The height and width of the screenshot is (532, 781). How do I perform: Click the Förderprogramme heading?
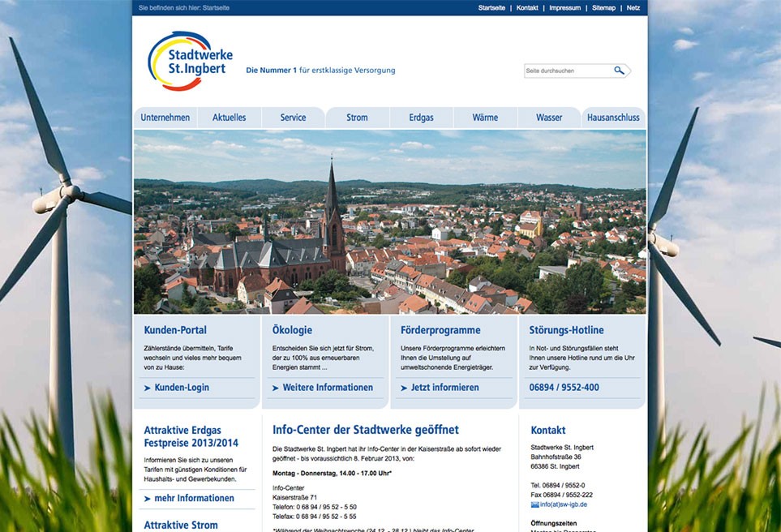pyautogui.click(x=441, y=330)
